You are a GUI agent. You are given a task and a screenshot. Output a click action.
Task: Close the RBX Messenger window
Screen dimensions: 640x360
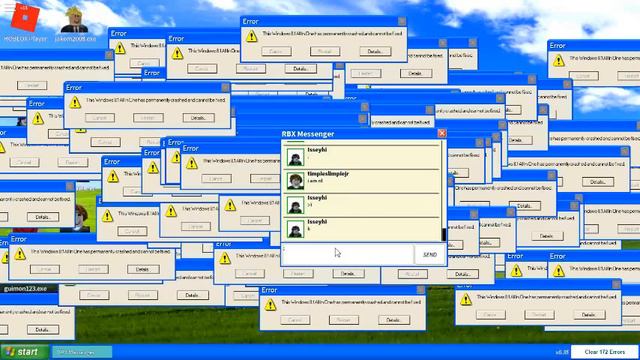click(442, 133)
